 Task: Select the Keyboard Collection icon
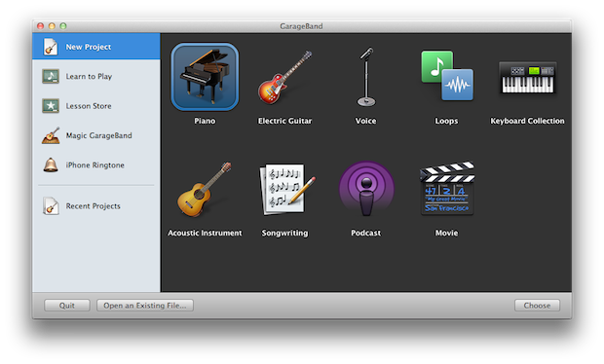[x=527, y=78]
